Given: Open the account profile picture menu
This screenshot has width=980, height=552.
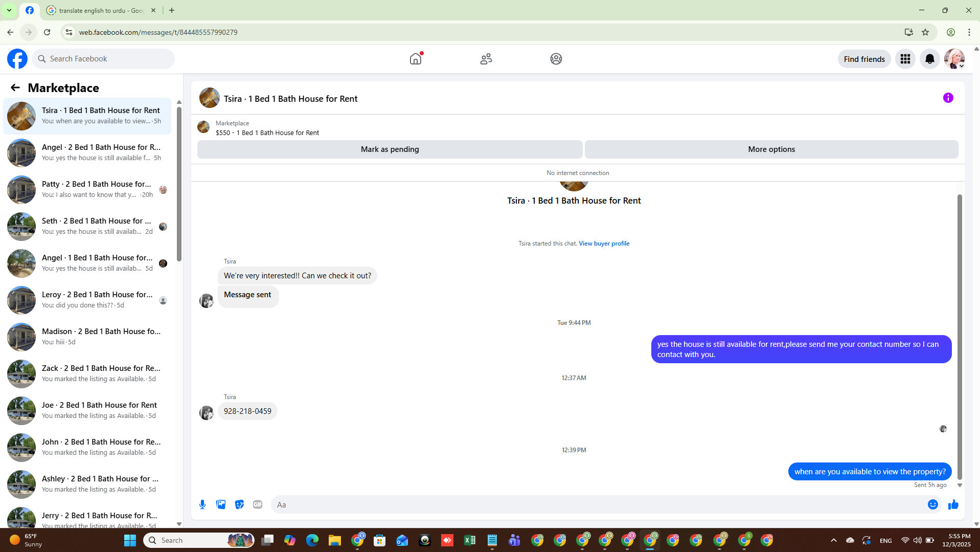Looking at the screenshot, I should pos(954,59).
